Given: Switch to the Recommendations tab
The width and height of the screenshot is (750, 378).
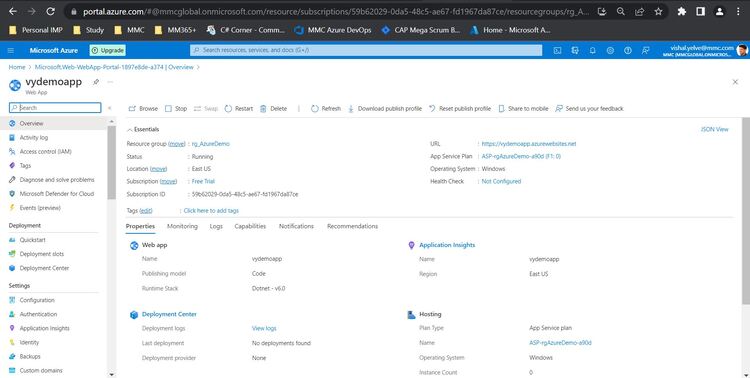Looking at the screenshot, I should (x=353, y=226).
